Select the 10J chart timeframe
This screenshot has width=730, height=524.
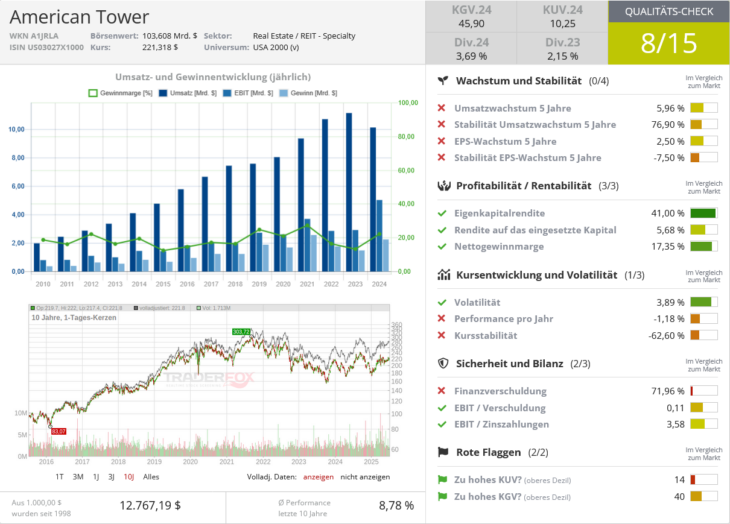129,477
